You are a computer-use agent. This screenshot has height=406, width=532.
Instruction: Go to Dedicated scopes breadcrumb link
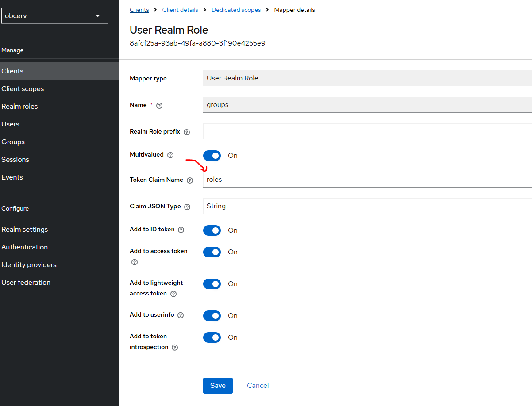click(236, 10)
